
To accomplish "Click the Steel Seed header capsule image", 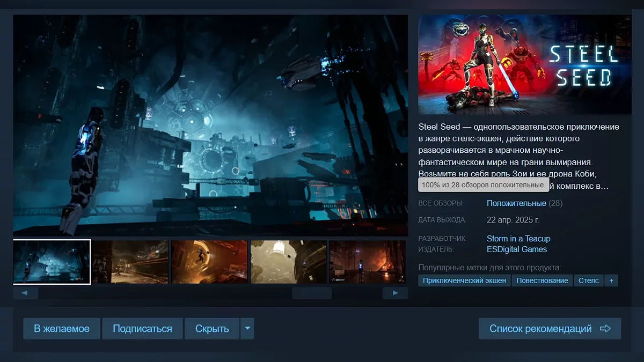I will coord(525,65).
